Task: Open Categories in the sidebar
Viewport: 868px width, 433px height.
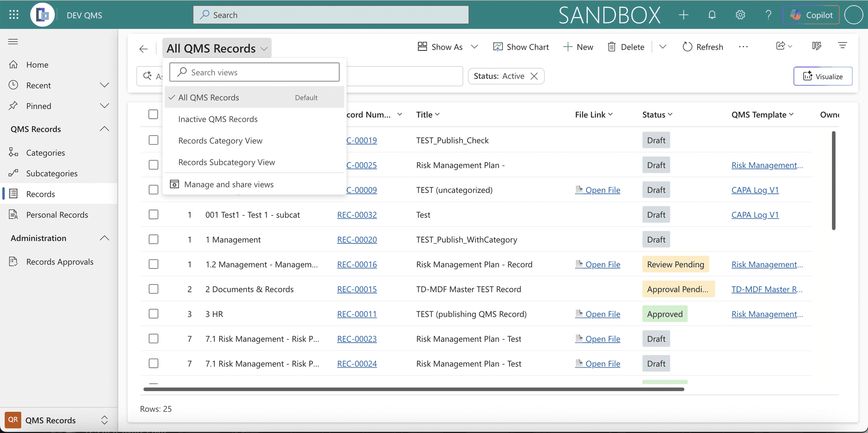Action: (59, 153)
